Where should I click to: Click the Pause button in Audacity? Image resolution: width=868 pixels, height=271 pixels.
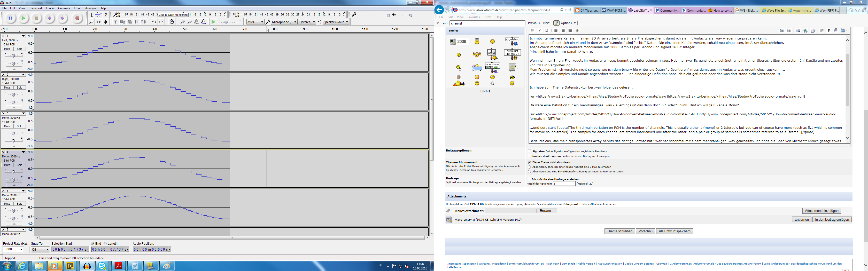(10, 18)
